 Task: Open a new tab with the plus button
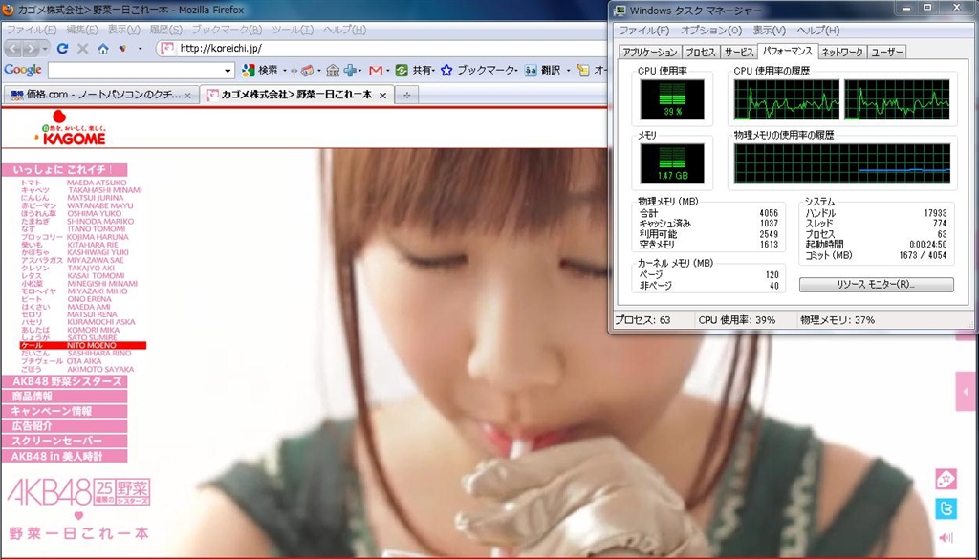pyautogui.click(x=406, y=95)
